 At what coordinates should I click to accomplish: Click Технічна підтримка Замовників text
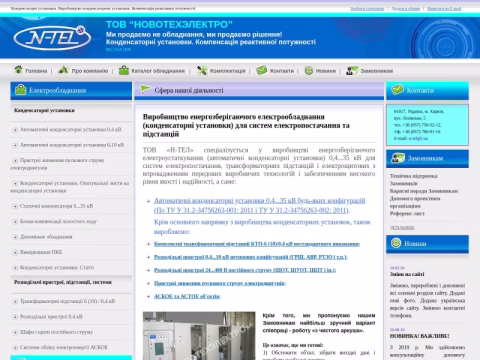tap(414, 180)
